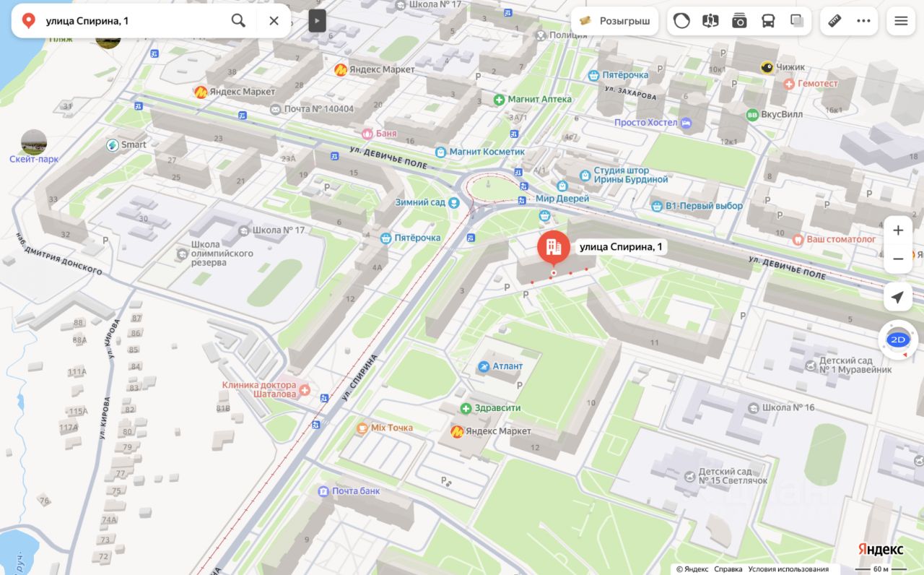Viewport: 924px width, 575px height.
Task: Click the ВкусВилл shop marker
Action: (752, 114)
